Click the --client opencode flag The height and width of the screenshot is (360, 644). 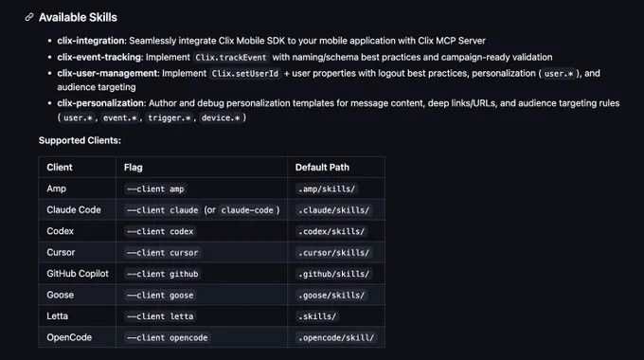click(168, 338)
